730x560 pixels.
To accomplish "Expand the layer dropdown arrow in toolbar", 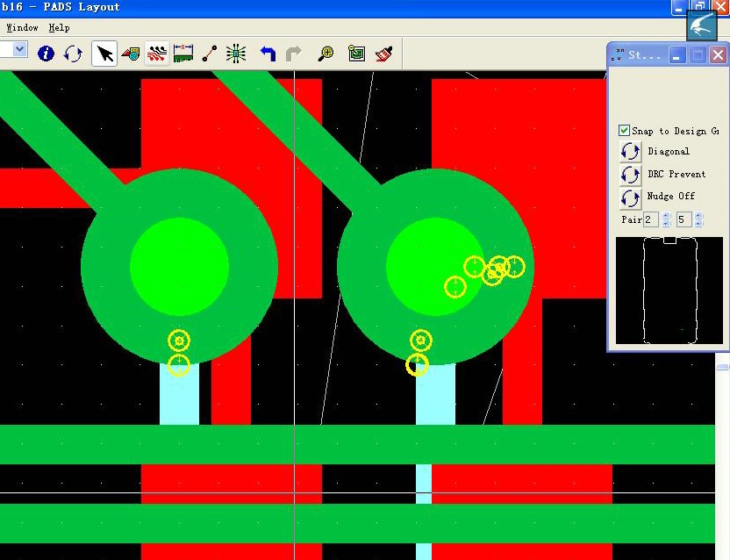I will pos(19,49).
